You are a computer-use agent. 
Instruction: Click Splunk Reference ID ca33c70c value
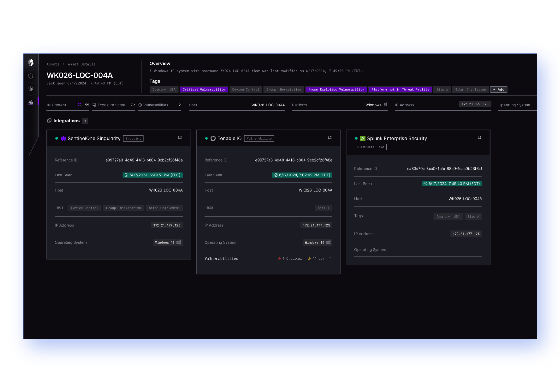pyautogui.click(x=444, y=169)
